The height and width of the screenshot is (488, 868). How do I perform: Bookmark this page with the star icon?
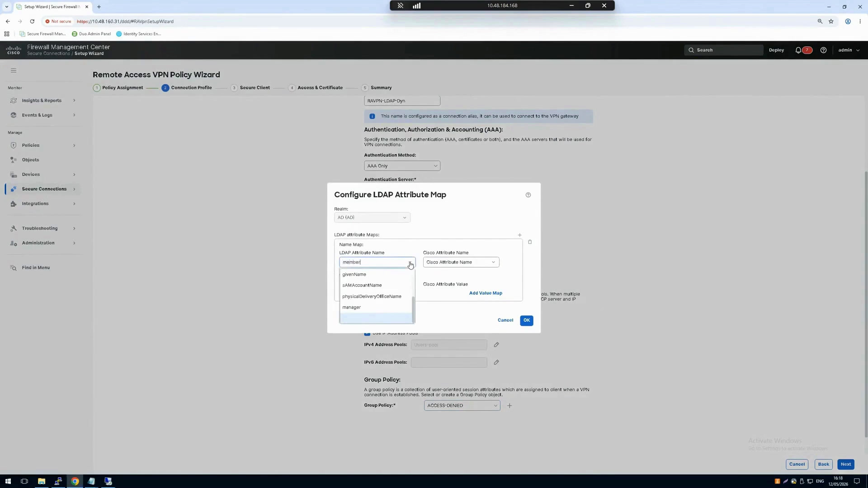(831, 21)
